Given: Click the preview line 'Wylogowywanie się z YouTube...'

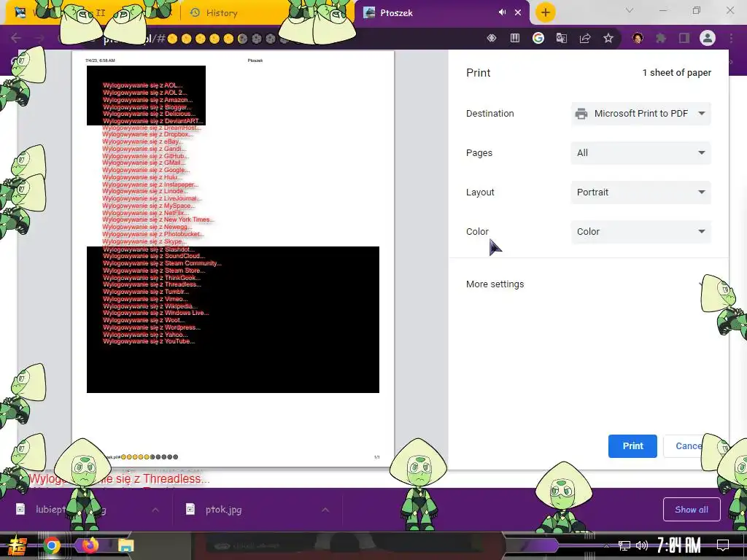Looking at the screenshot, I should point(149,341).
